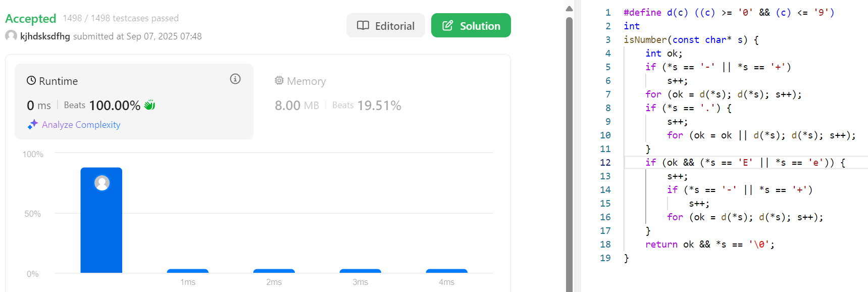Viewport: 868px width, 292px height.
Task: Click the clapping hands icon after 100.00%
Action: click(x=149, y=105)
